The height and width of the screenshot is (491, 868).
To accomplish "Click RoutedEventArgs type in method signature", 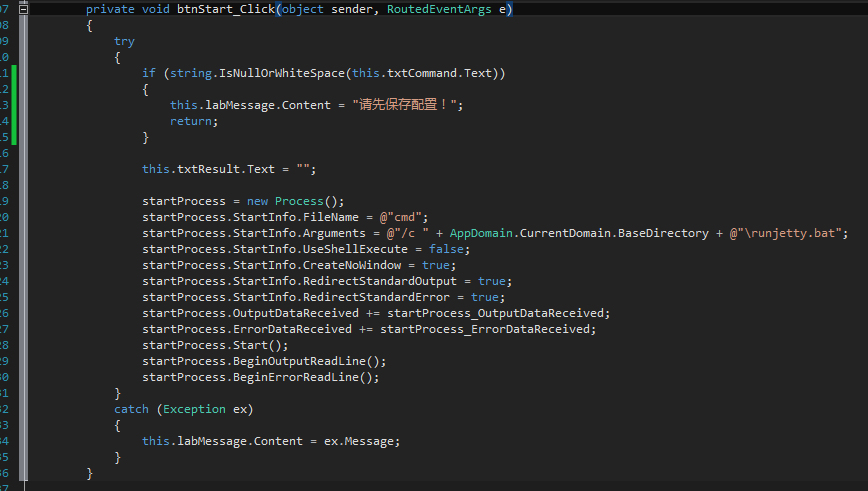I will [439, 9].
